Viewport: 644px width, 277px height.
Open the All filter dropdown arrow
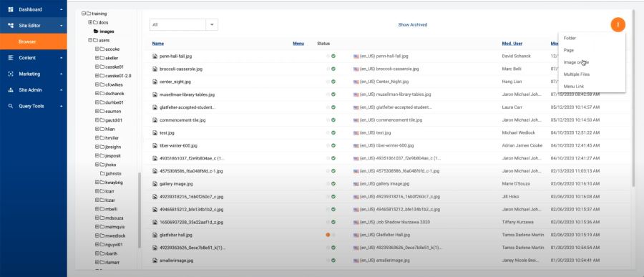pyautogui.click(x=212, y=24)
